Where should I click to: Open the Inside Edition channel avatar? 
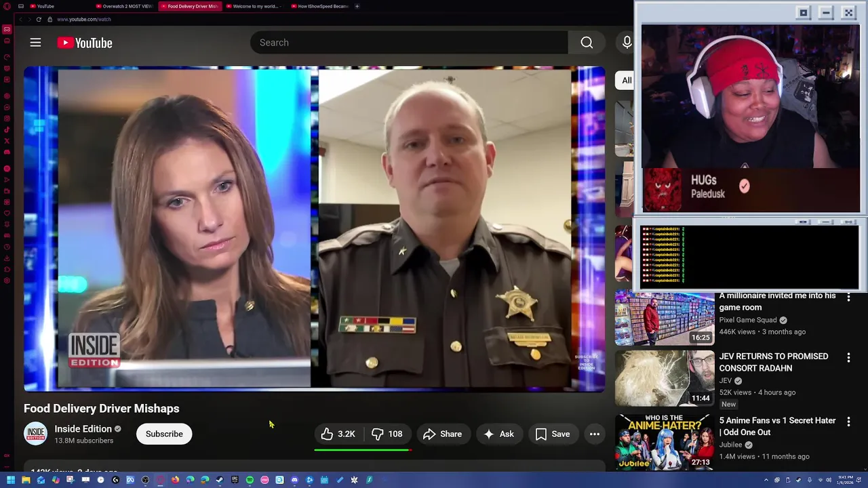pos(35,434)
